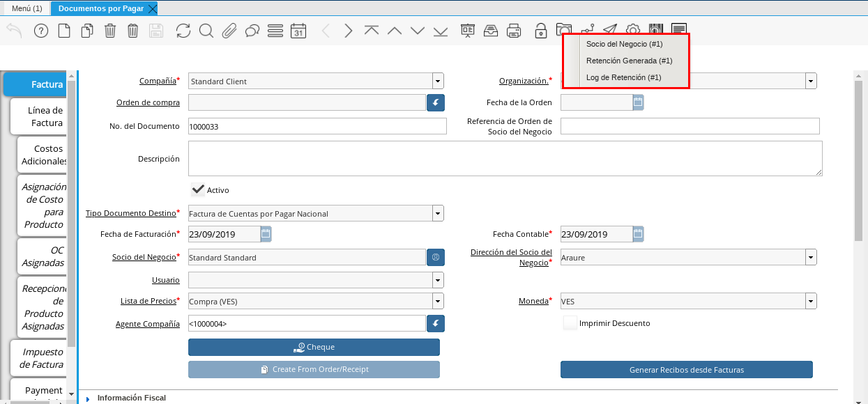Expand the Tipo Documento Destino dropdown
This screenshot has width=868, height=404.
click(x=437, y=214)
